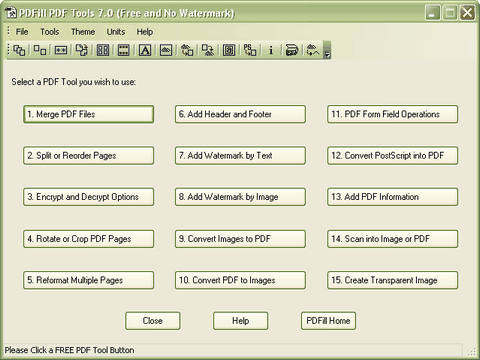Open the Help menu

(145, 32)
